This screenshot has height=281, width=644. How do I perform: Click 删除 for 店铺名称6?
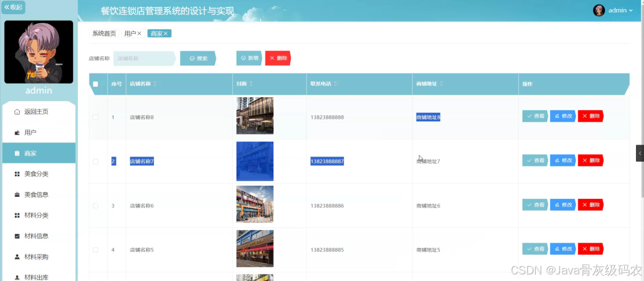(x=591, y=205)
